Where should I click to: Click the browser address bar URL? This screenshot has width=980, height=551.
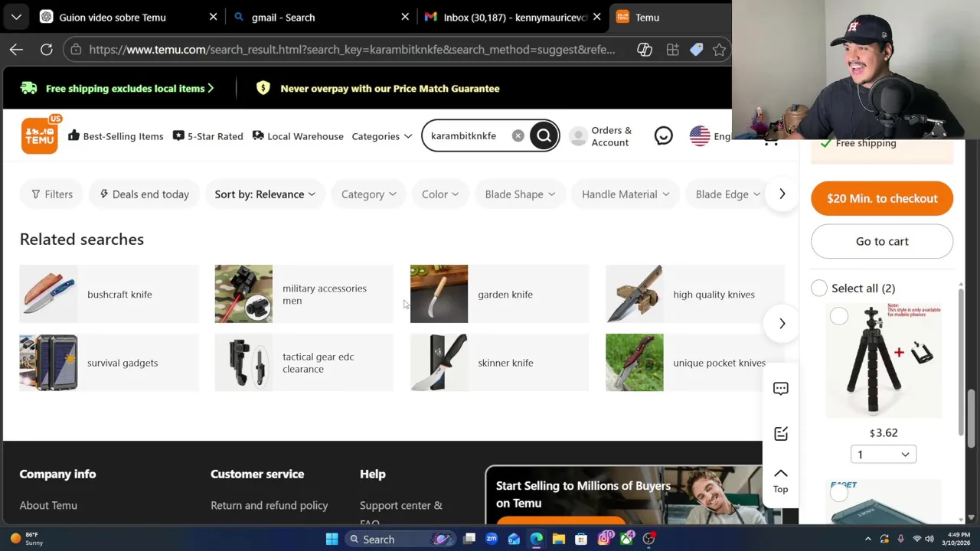click(352, 49)
